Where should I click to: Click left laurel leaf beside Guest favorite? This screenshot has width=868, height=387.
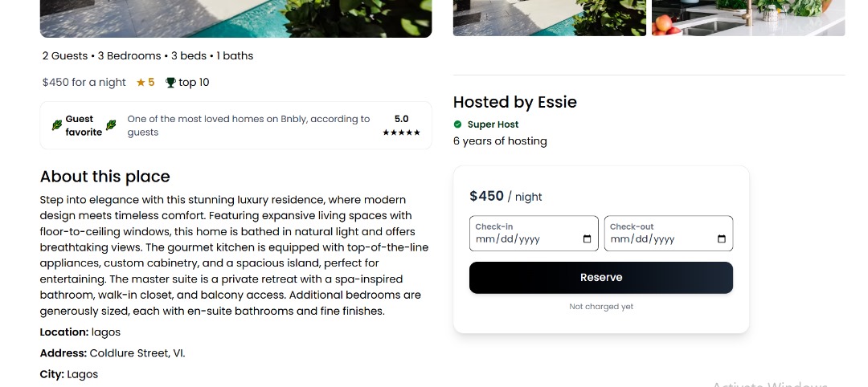pos(56,125)
